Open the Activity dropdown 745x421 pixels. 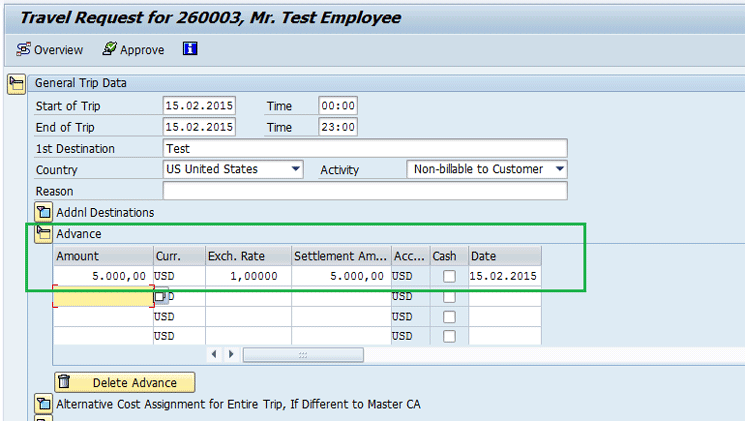tap(558, 170)
